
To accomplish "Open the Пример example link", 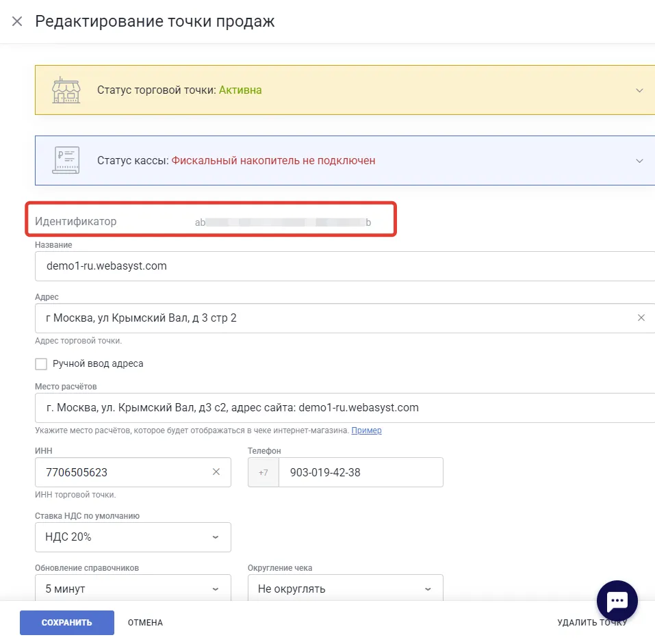I will (366, 430).
